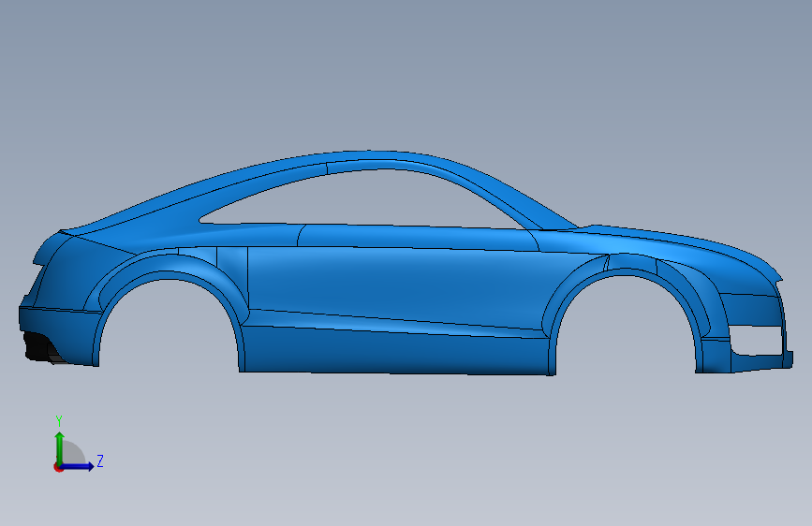Click the green Y axis arrow

tap(60, 447)
